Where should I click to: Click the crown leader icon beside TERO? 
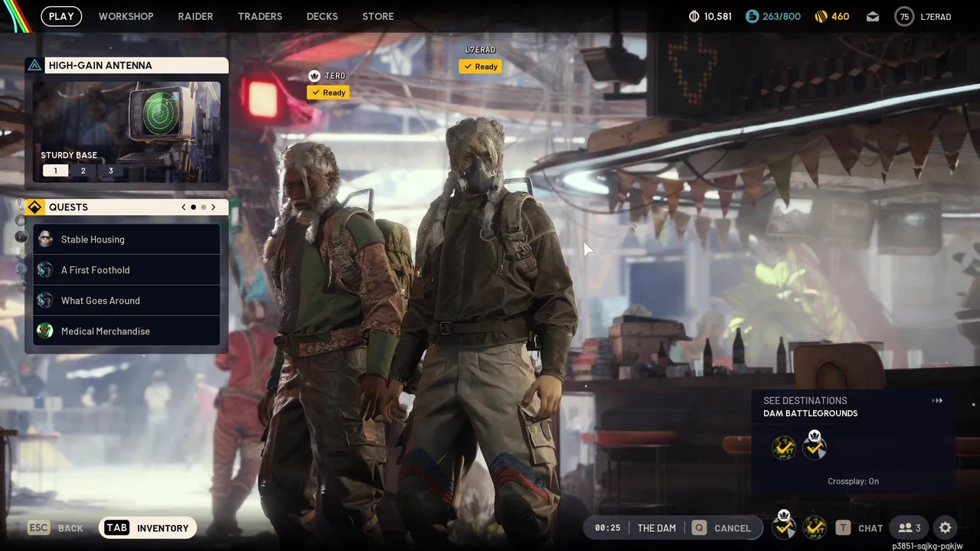click(x=314, y=76)
